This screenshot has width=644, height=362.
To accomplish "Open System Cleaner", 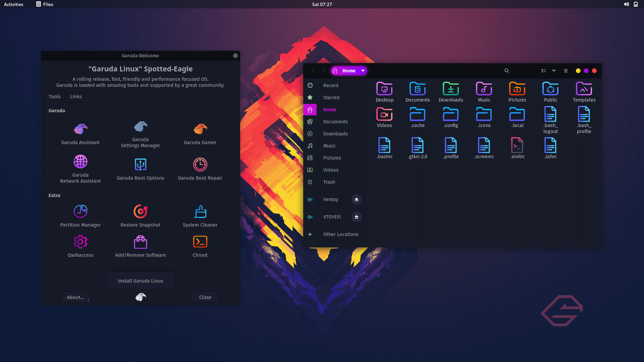I will (200, 211).
